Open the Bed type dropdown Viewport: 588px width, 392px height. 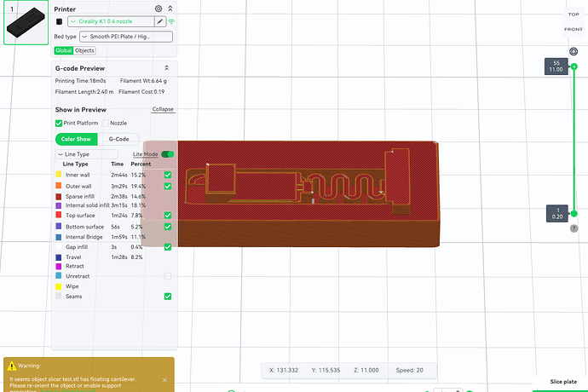click(x=124, y=37)
